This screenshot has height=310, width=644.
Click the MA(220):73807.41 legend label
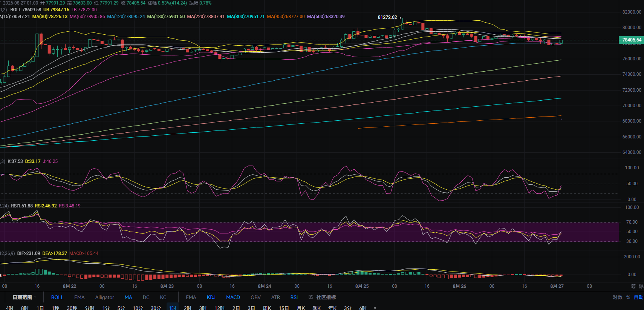[x=206, y=17]
